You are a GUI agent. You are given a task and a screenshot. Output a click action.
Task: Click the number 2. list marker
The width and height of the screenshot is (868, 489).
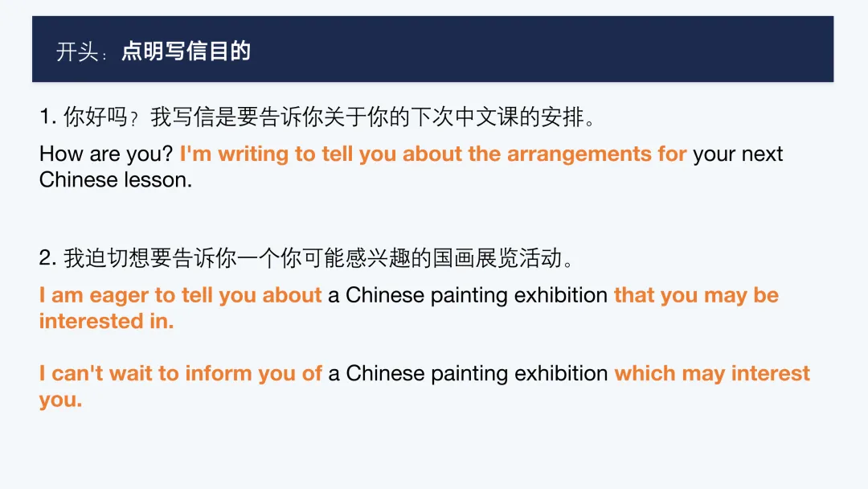[x=48, y=258]
